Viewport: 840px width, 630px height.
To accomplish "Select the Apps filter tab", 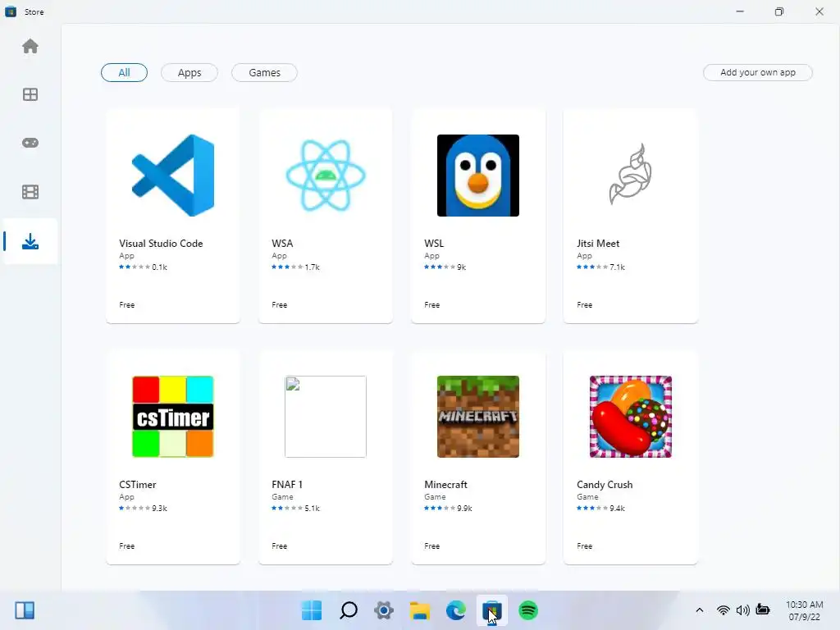I will (x=189, y=72).
